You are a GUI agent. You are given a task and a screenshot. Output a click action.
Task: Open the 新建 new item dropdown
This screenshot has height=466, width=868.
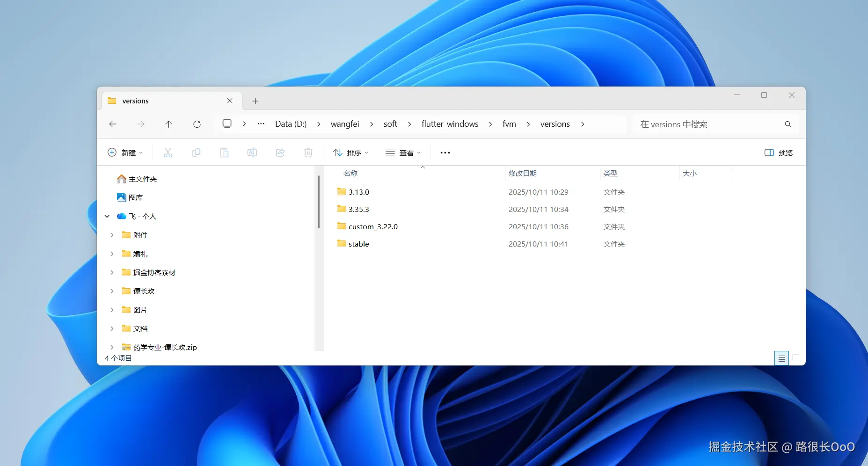coord(125,153)
